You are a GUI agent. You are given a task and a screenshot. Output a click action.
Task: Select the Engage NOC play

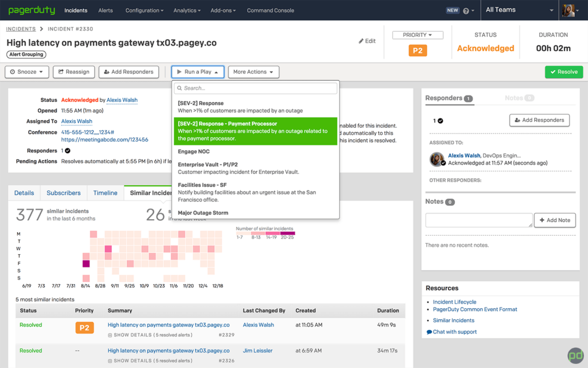pyautogui.click(x=256, y=152)
